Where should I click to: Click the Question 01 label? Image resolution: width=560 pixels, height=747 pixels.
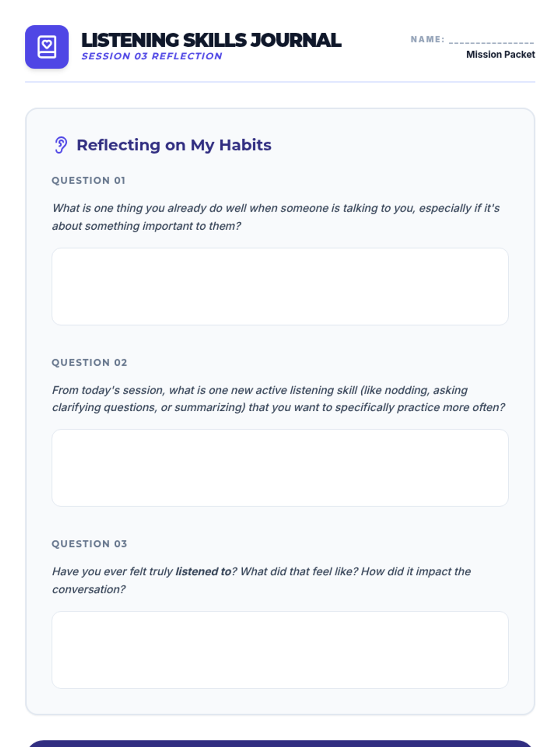(88, 181)
